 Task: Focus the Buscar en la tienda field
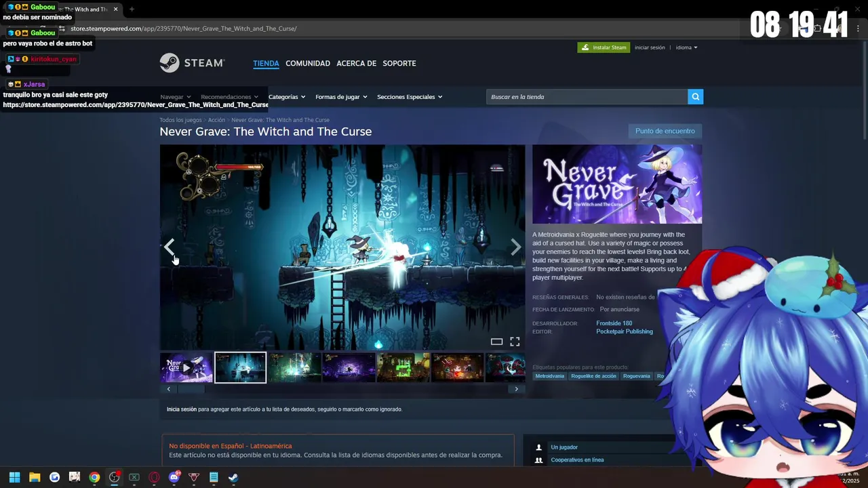[x=587, y=97]
